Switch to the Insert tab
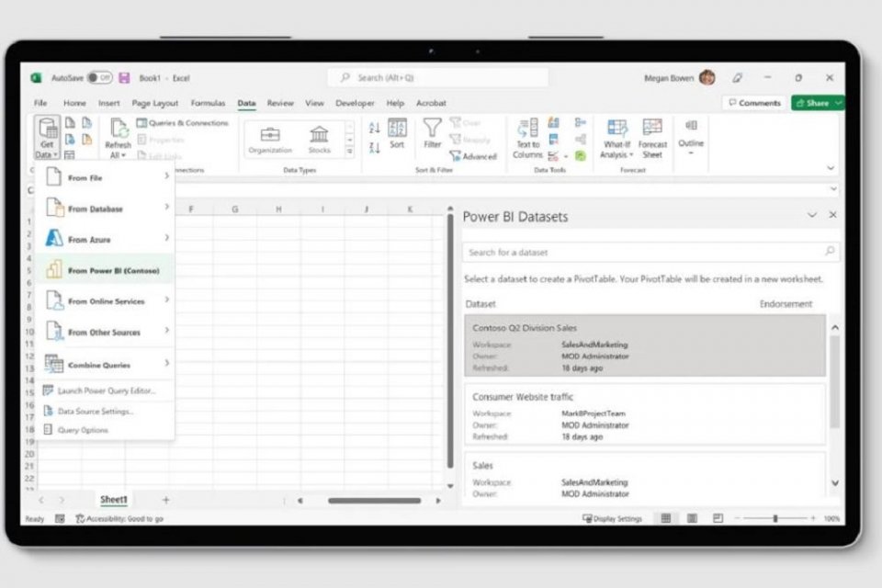882x588 pixels. [108, 103]
